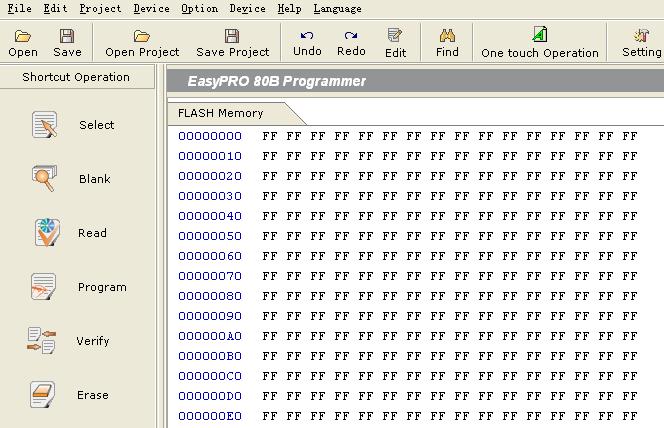Click first FF byte in row 00000000

click(x=270, y=136)
